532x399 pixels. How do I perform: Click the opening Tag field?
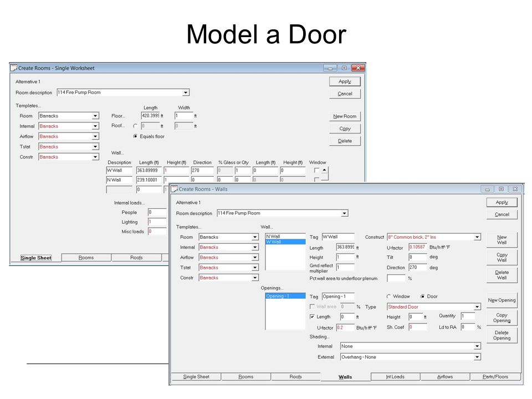[x=338, y=296]
